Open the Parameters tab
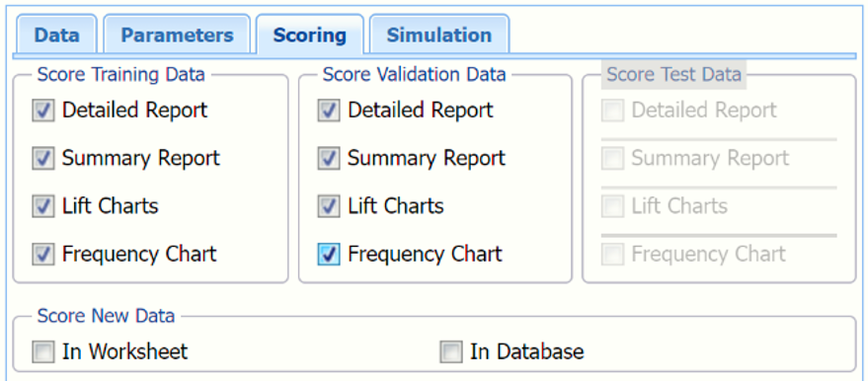 pos(177,35)
